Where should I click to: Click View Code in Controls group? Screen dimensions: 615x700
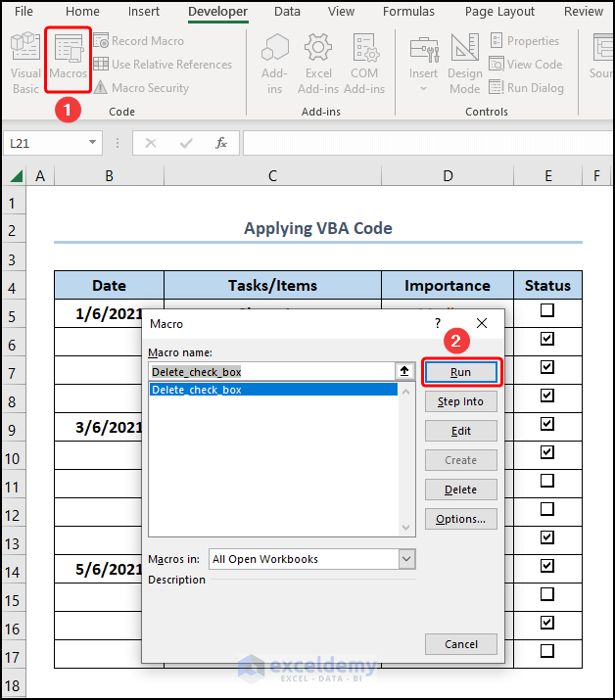click(526, 65)
